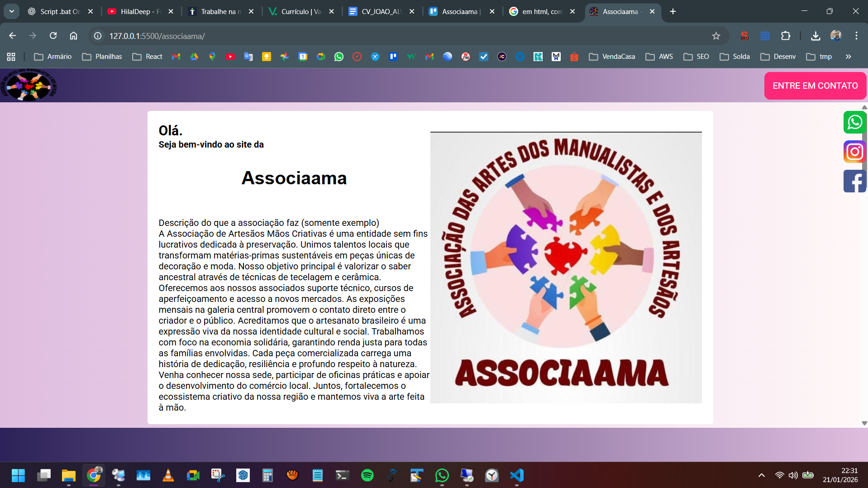Open the Google Translate bookmark
The image size is (868, 488).
click(248, 56)
